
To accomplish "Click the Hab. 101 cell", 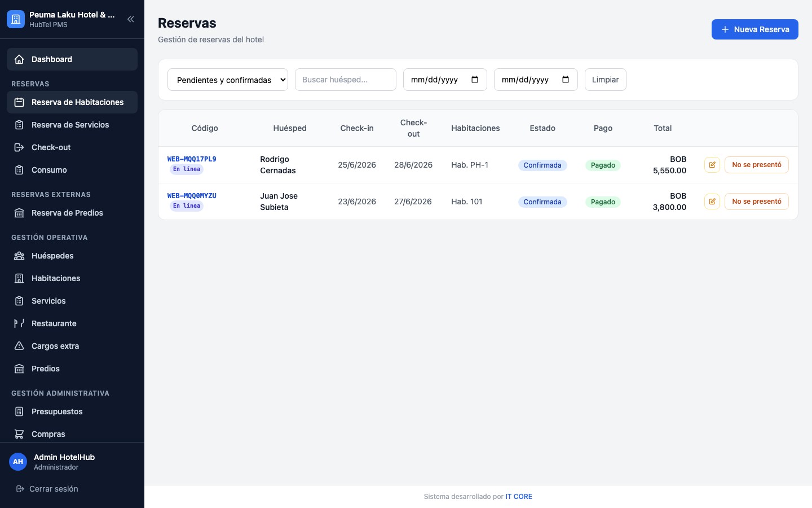I will pos(467,202).
